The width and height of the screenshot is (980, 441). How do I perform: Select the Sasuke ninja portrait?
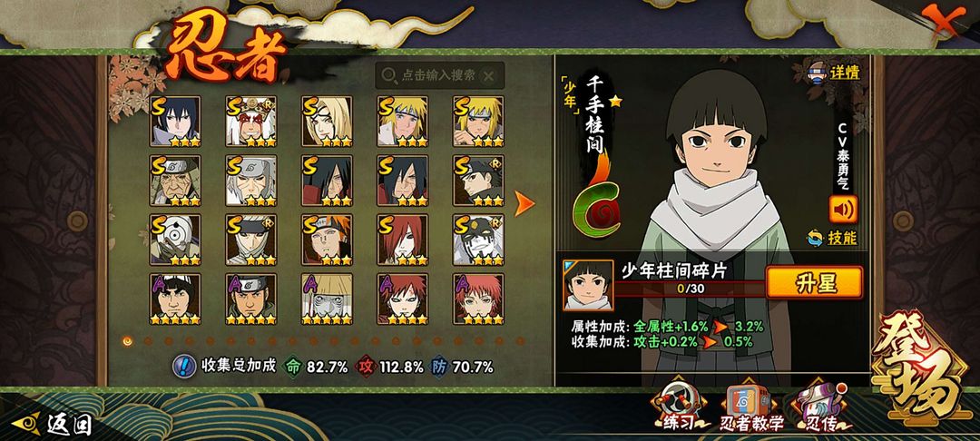click(x=175, y=122)
